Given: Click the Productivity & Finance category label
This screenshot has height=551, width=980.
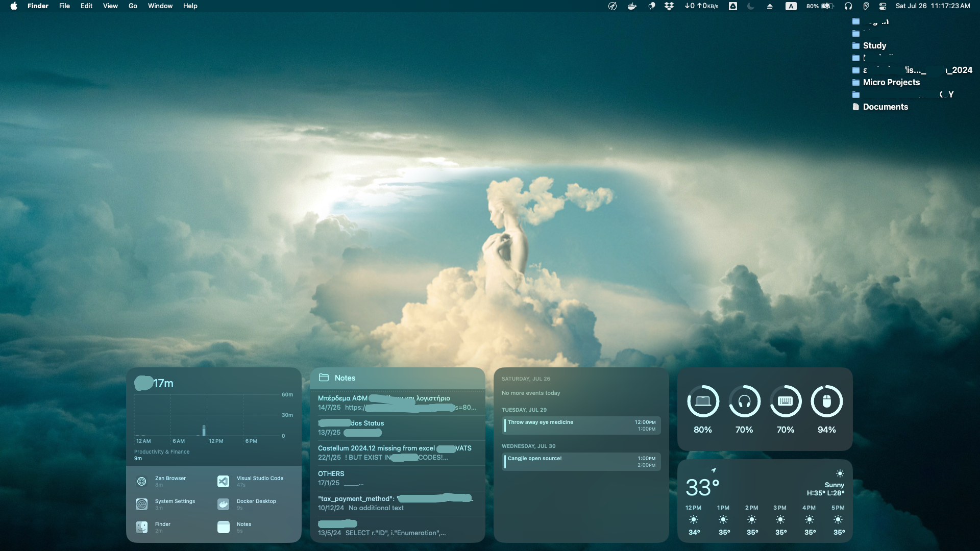Looking at the screenshot, I should pos(162,452).
